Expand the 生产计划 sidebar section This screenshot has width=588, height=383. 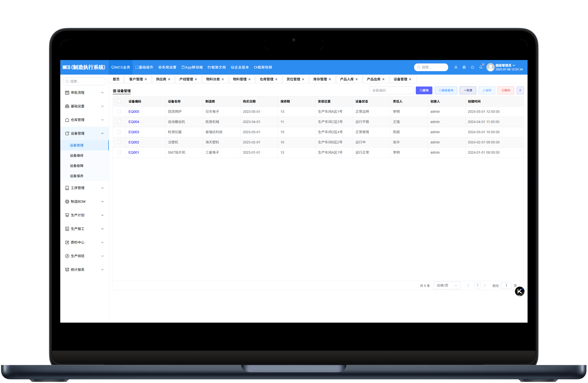85,215
